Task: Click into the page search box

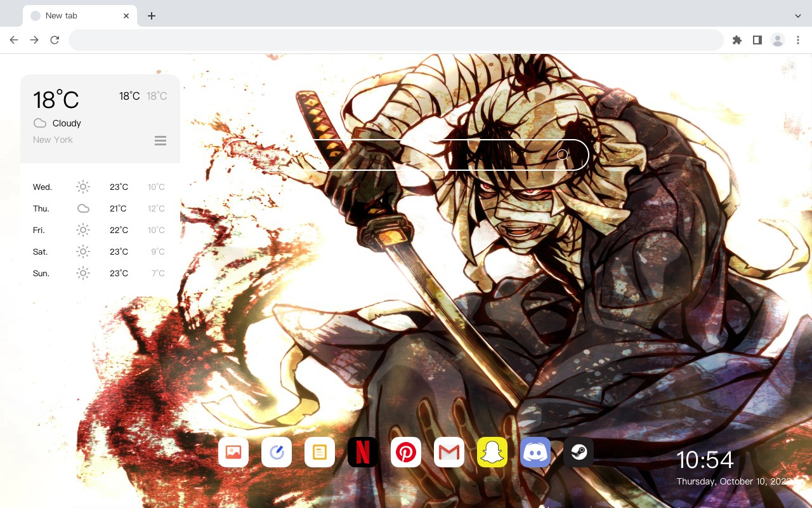Action: click(x=406, y=155)
